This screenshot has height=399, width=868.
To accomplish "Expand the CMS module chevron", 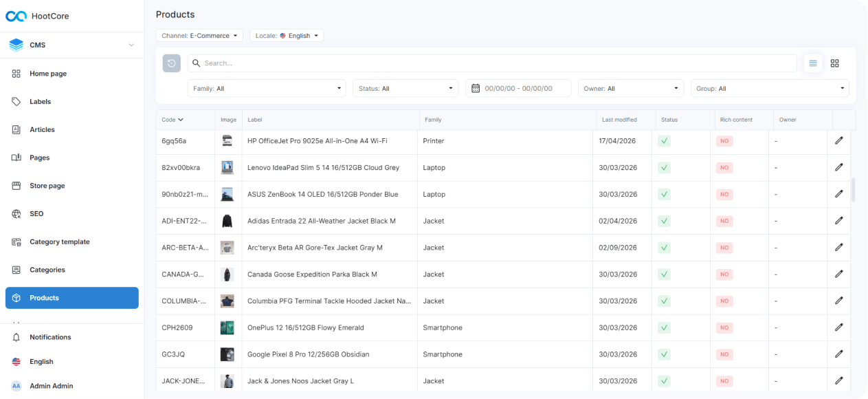I will (131, 45).
